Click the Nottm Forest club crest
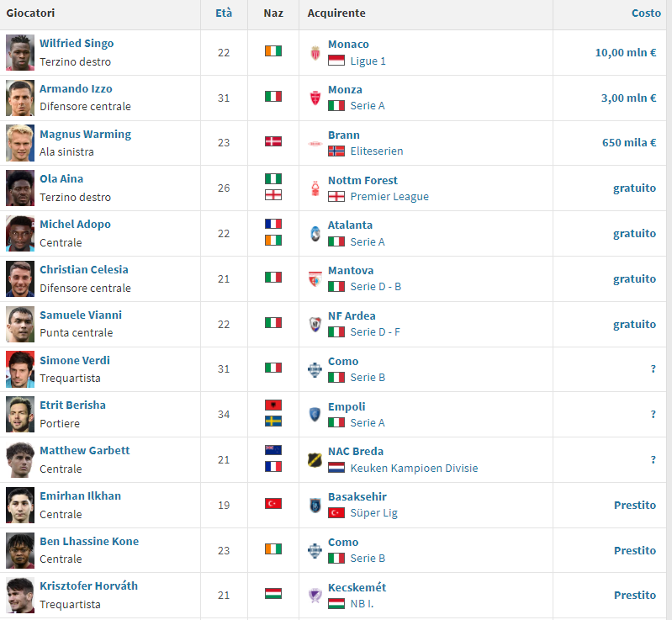672x620 pixels. click(x=315, y=188)
